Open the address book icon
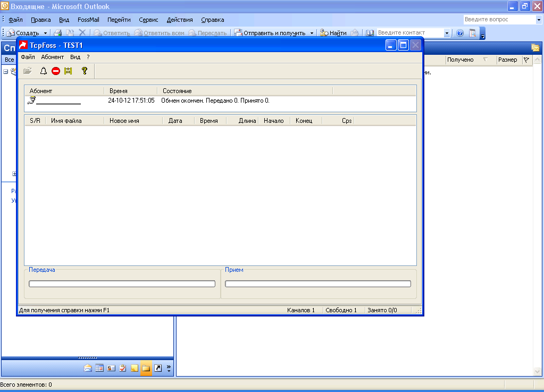This screenshot has height=392, width=544. (x=371, y=33)
